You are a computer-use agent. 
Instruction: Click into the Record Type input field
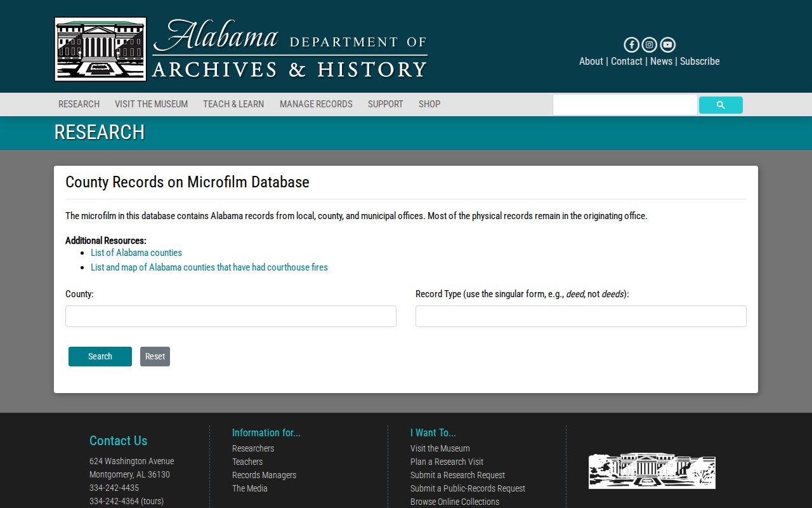581,316
